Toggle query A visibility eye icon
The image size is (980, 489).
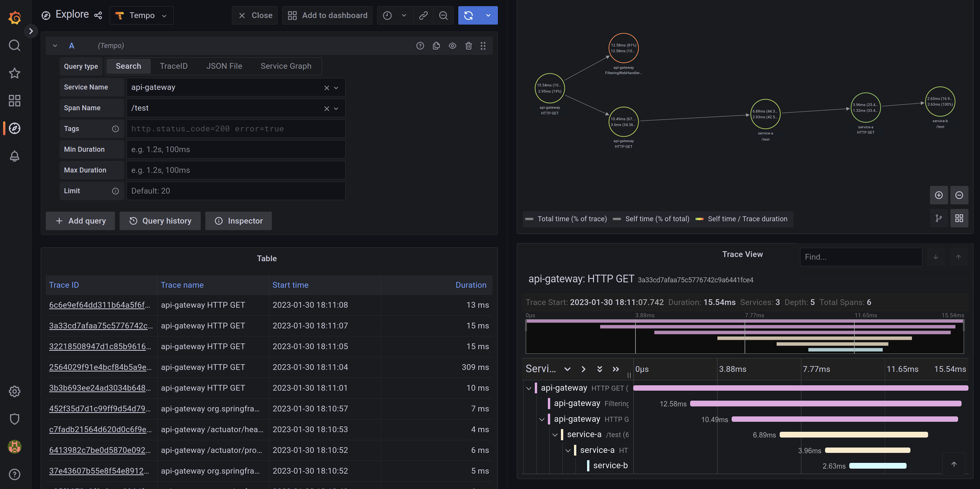coord(452,46)
